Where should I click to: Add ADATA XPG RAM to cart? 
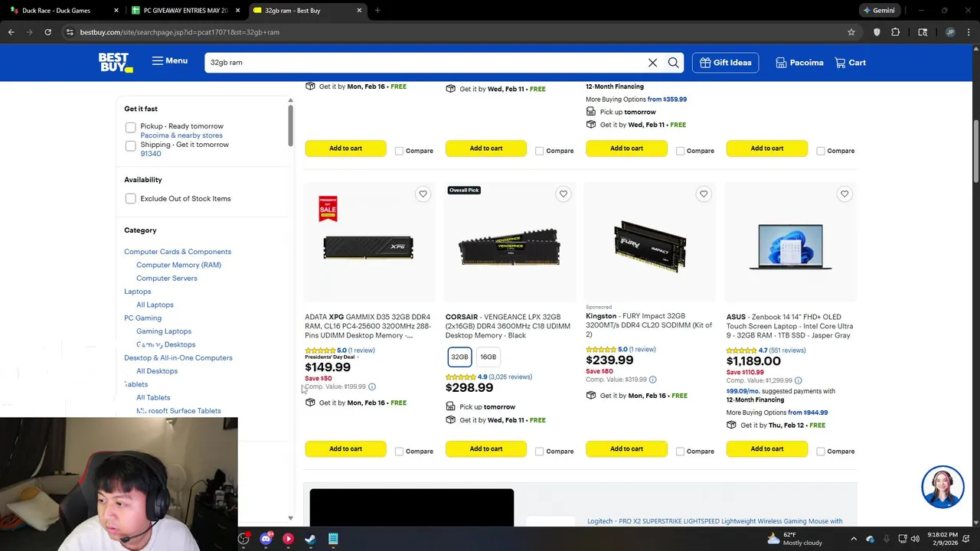pyautogui.click(x=345, y=449)
